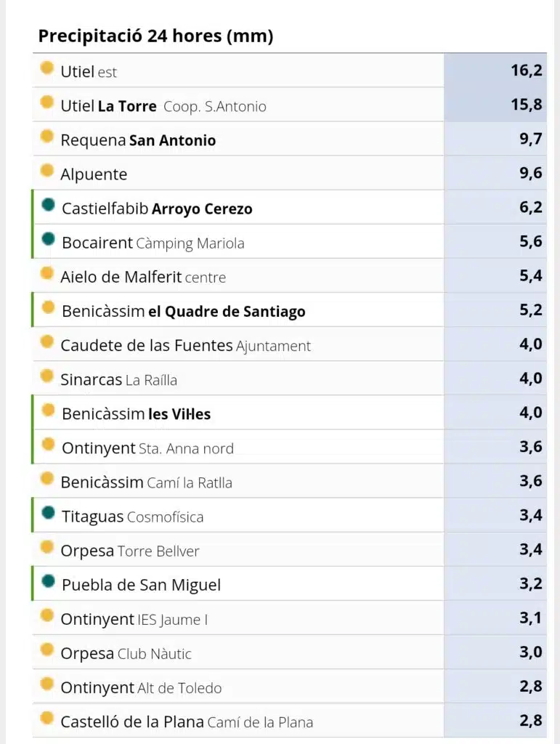560x744 pixels.
Task: Click the teal dot next to Bocairent
Action: pyautogui.click(x=49, y=239)
